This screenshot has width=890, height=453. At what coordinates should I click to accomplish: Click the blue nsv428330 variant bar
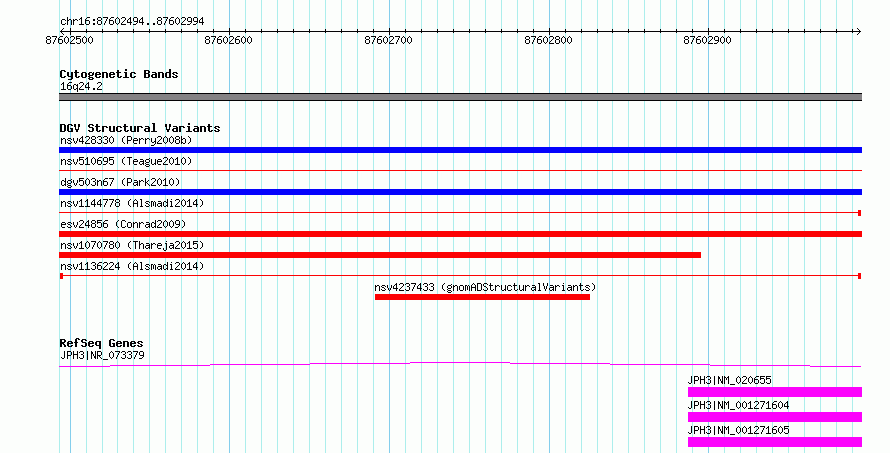(460, 150)
